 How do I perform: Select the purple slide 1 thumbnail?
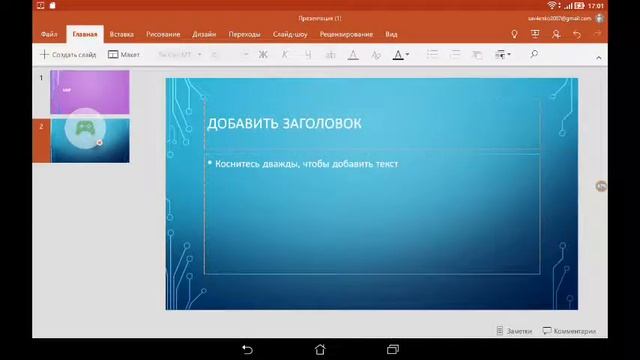90,92
